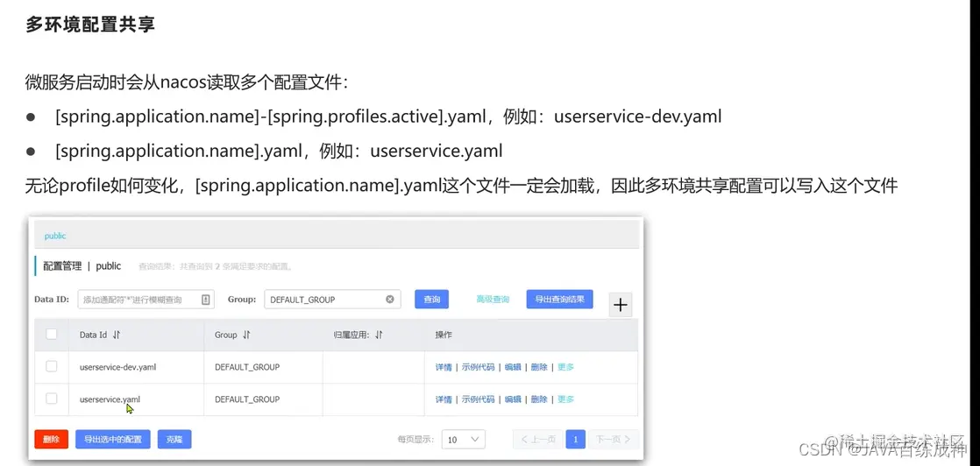Clear the Group field with the x icon
The height and width of the screenshot is (466, 980).
click(x=390, y=300)
